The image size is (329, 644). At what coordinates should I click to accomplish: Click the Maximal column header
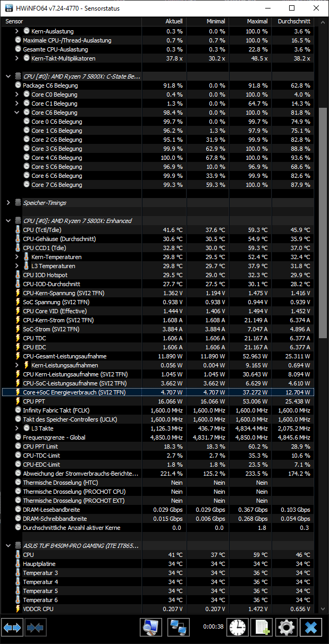point(257,21)
